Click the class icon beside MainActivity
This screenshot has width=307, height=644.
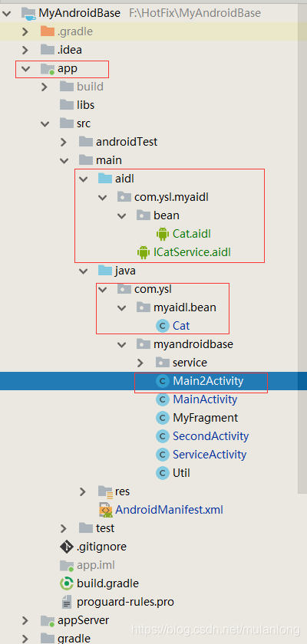163,399
